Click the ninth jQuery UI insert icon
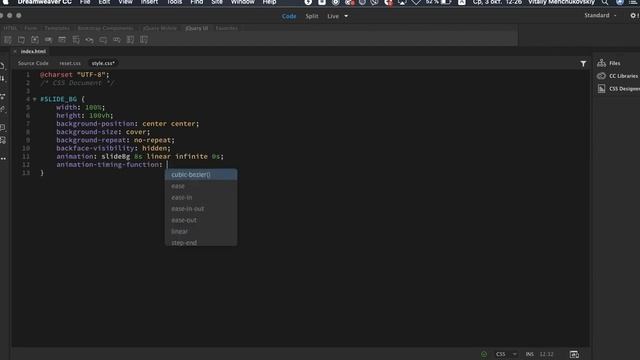 coord(117,40)
